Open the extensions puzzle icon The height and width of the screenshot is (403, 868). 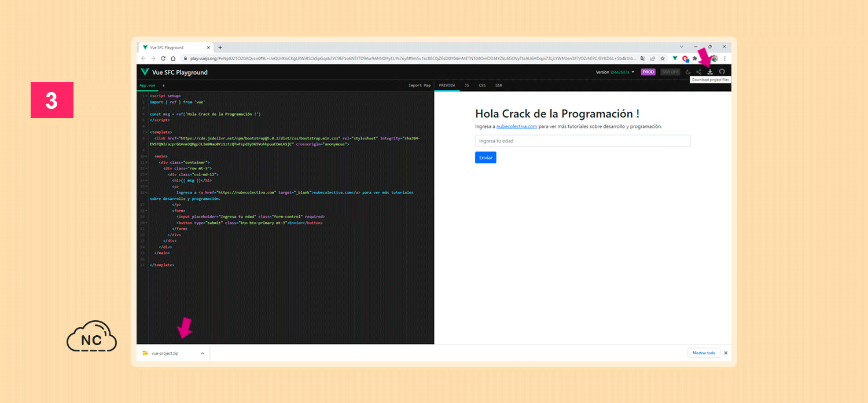(695, 58)
